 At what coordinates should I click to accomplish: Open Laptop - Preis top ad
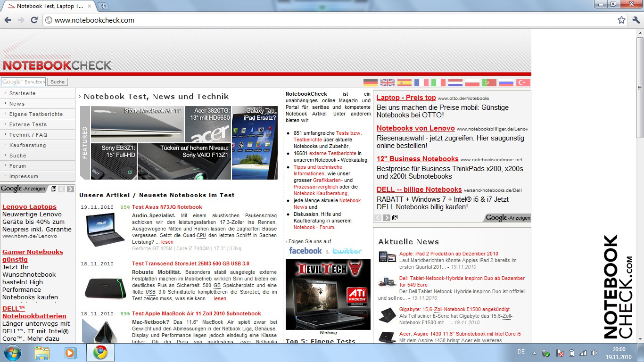(406, 98)
